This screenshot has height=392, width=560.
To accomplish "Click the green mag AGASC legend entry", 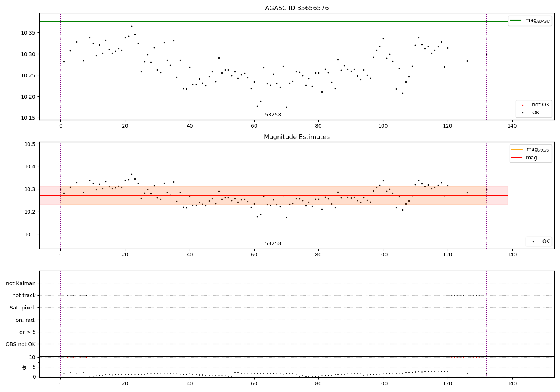I will 530,21.
